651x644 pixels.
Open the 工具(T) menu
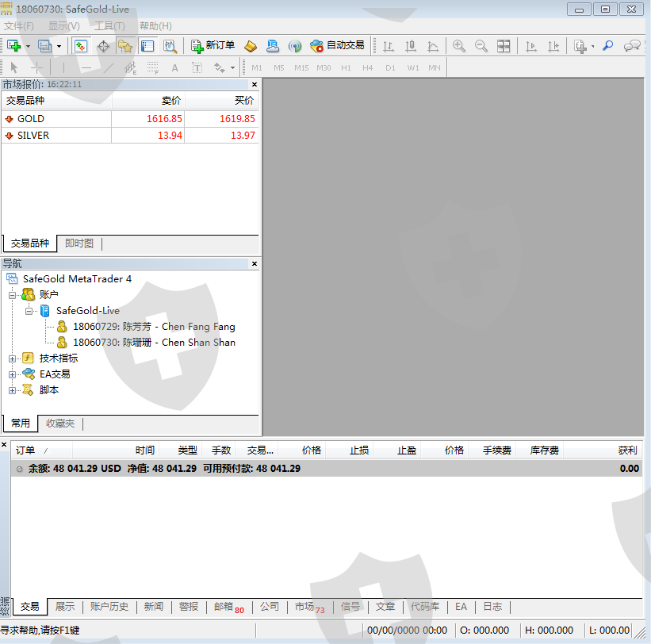point(109,26)
